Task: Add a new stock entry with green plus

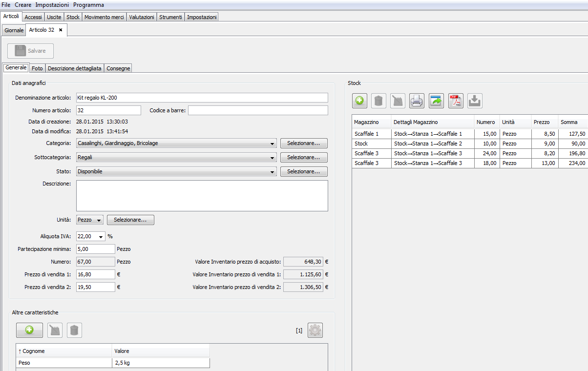Action: pyautogui.click(x=359, y=101)
